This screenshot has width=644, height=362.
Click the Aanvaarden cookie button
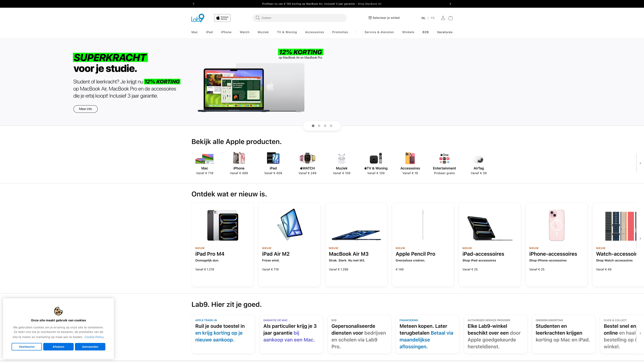(x=90, y=346)
